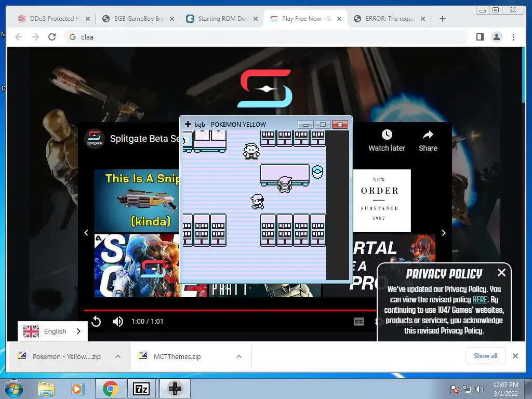
Task: Open Action Center flag in tray
Action: (x=454, y=389)
